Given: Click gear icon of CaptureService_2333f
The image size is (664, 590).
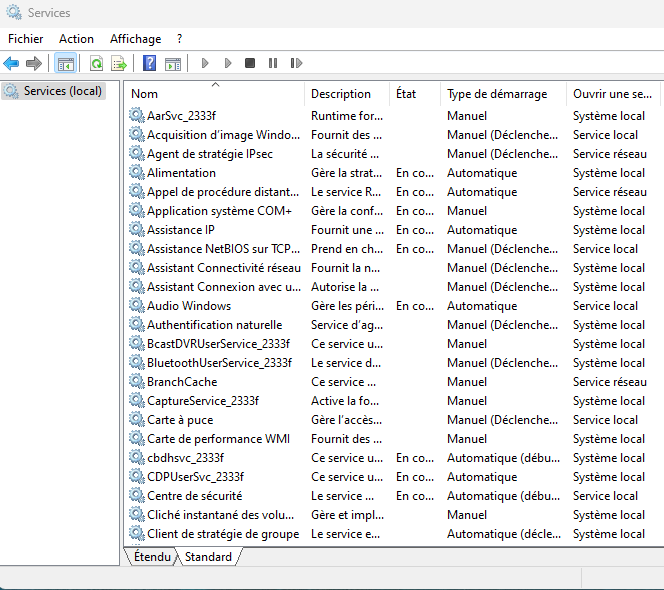Looking at the screenshot, I should click(136, 400).
